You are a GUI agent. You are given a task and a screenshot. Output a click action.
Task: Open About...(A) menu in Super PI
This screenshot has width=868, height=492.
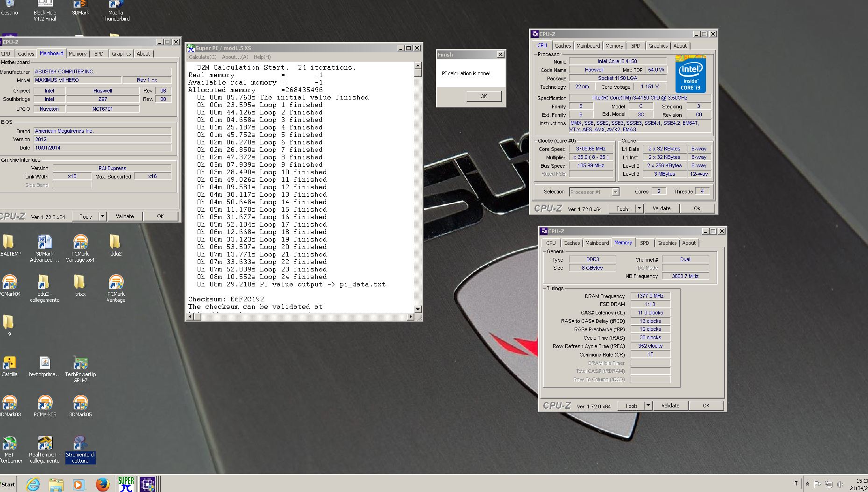235,57
